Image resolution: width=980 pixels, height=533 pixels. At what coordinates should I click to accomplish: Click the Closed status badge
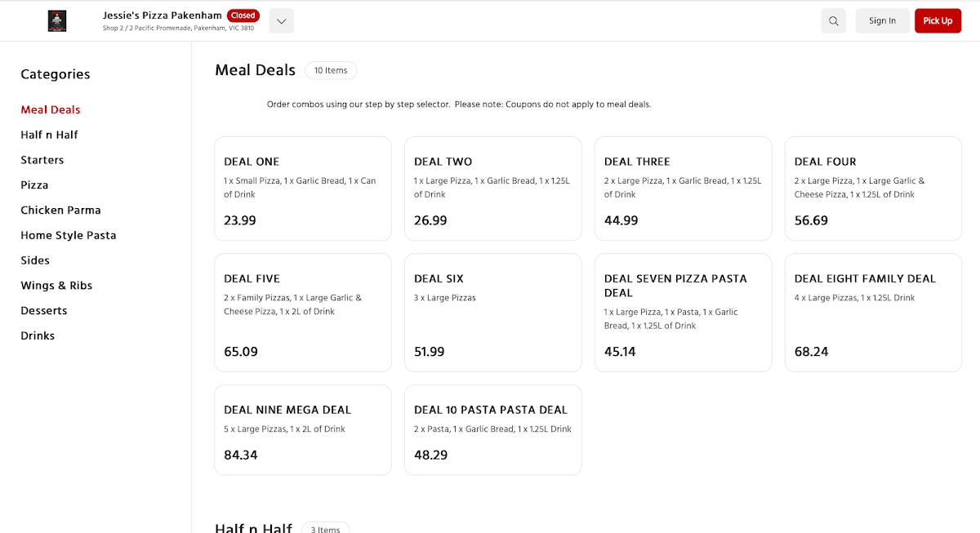(243, 16)
